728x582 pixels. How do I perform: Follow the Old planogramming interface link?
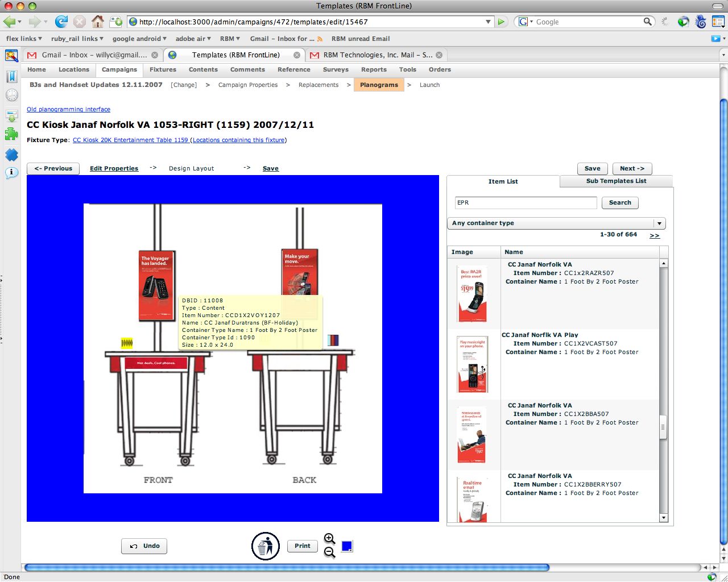(68, 109)
